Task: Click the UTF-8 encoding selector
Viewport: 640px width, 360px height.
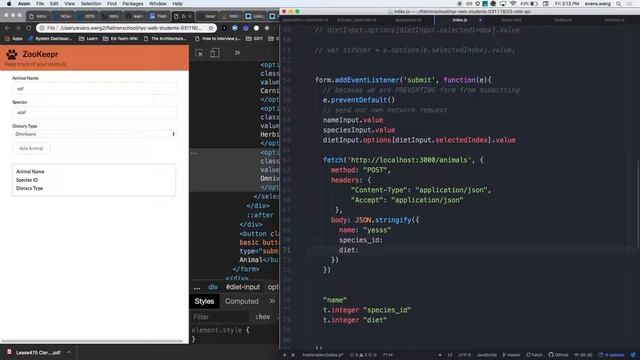Action: pyautogui.click(x=464, y=355)
